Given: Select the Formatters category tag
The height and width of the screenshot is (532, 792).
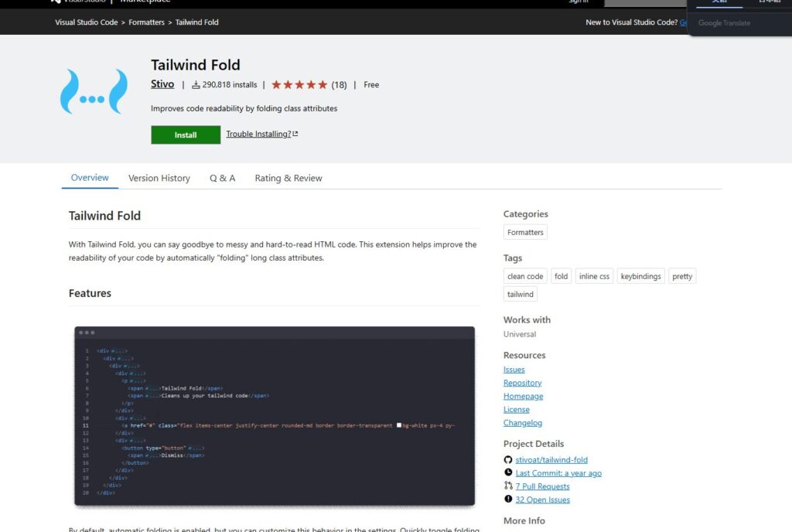Looking at the screenshot, I should coord(525,232).
